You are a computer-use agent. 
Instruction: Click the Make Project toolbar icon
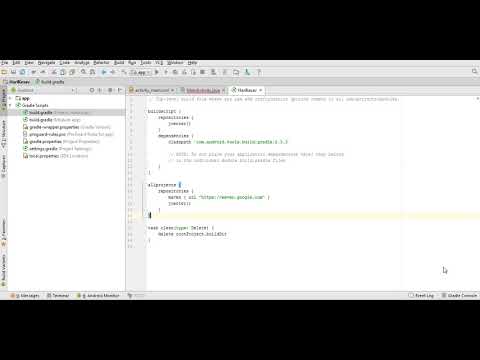[x=124, y=72]
